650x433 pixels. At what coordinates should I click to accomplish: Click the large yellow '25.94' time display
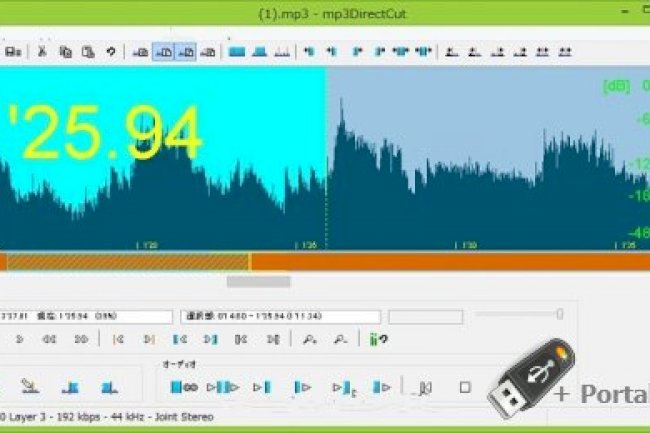pyautogui.click(x=105, y=133)
